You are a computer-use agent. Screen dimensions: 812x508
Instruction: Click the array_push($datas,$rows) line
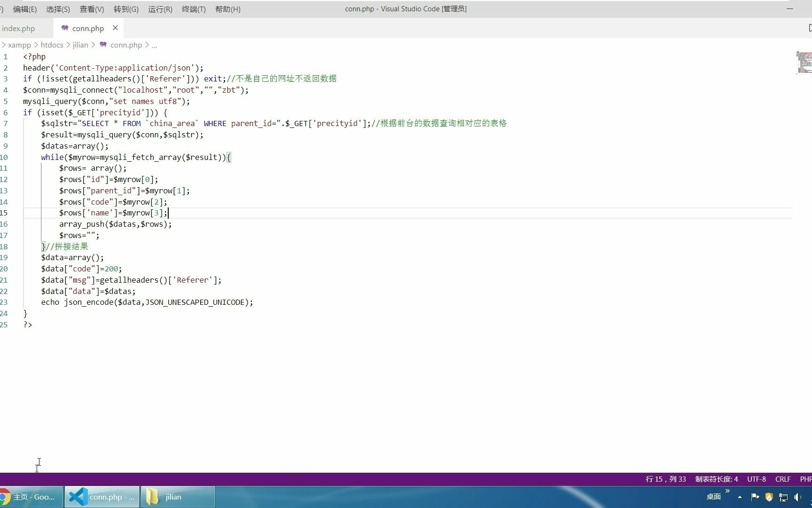[116, 224]
